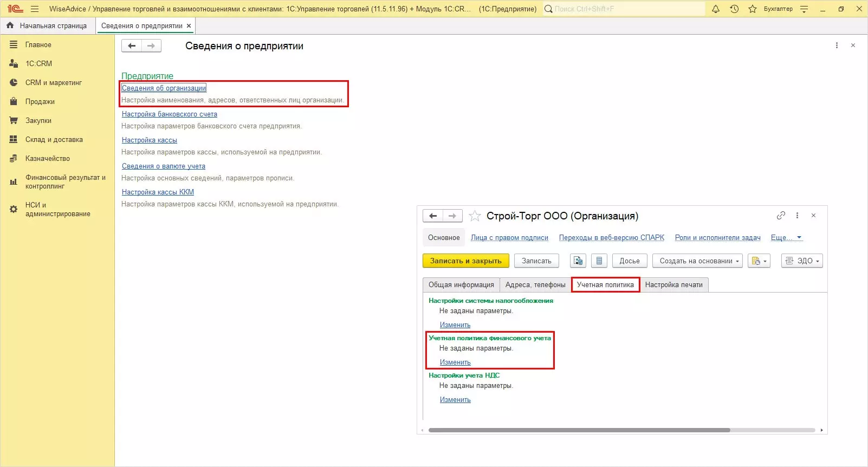Click the right scroll arrow in organization window
Viewport: 868px width, 467px height.
point(821,430)
